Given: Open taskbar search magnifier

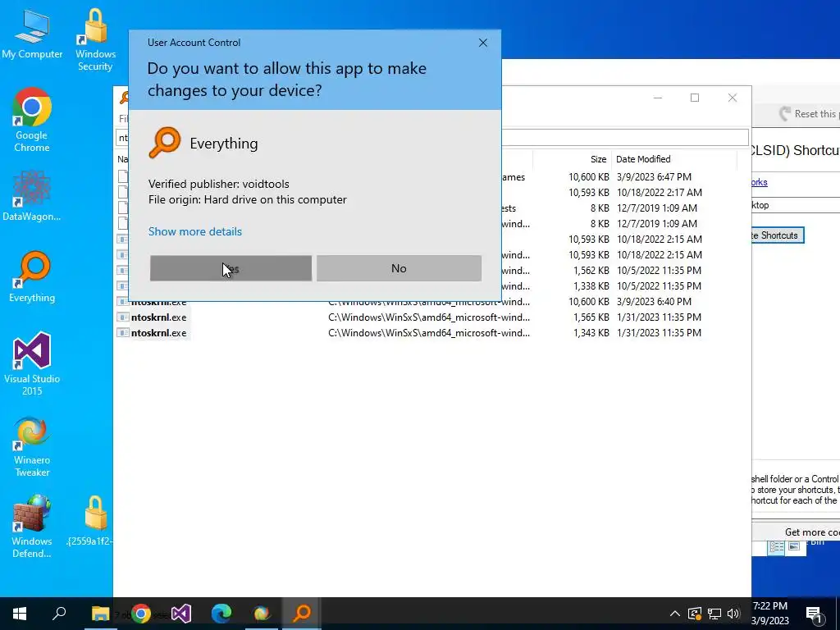Looking at the screenshot, I should 59,614.
